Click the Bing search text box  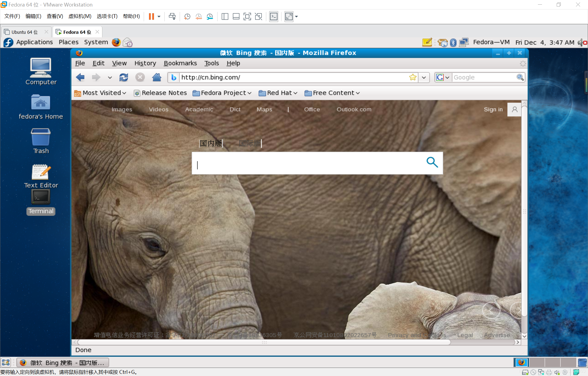tap(308, 163)
